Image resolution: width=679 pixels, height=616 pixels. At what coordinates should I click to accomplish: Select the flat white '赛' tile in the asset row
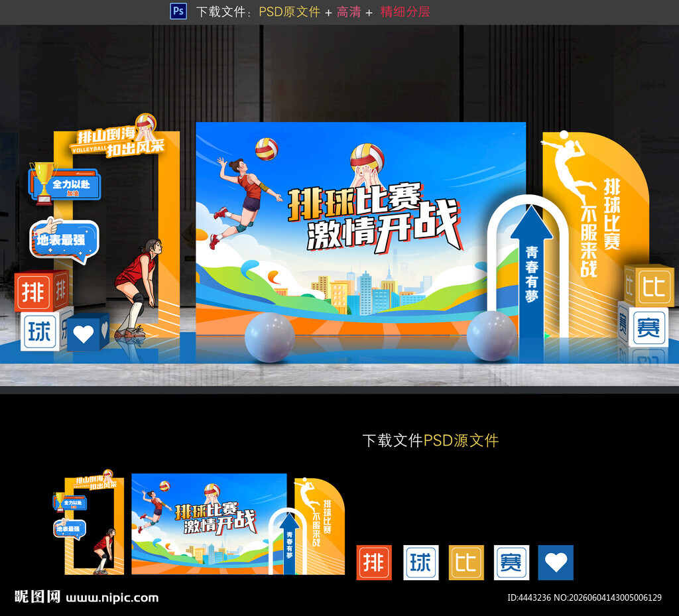[x=511, y=563]
